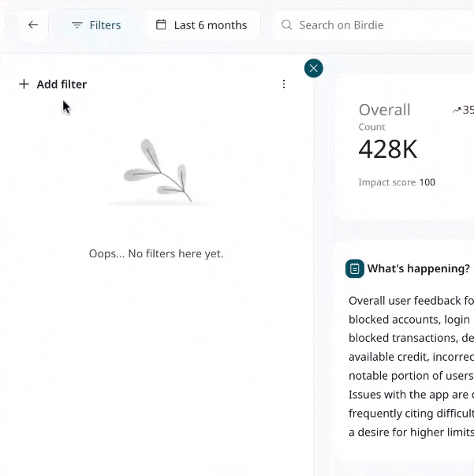
Task: Click the back arrow button
Action: click(x=33, y=25)
